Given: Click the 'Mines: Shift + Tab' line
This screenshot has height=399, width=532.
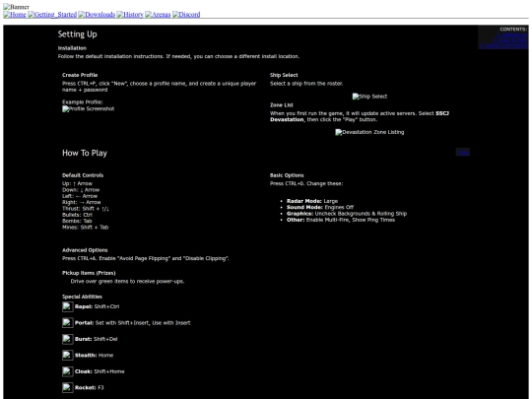Looking at the screenshot, I should pos(85,228).
